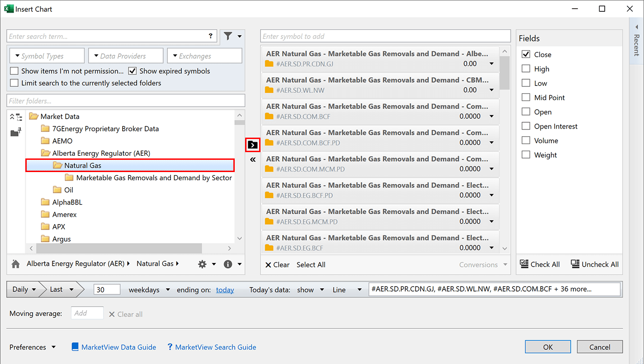Check the Volume field
This screenshot has height=364, width=644.
point(526,141)
